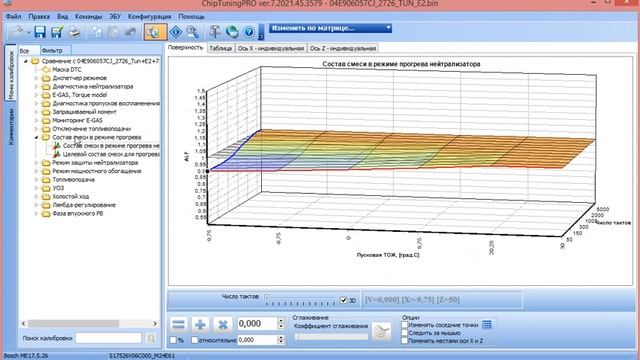Viewport: 640px width, 360px height.
Task: Click the Коэффициент сглаживания slider
Action: point(331,337)
